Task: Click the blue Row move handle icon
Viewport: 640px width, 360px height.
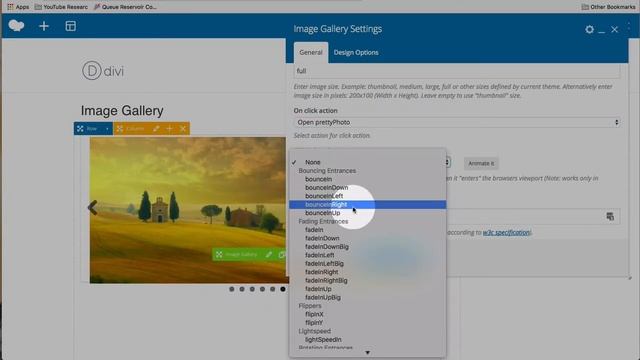Action: 80,129
